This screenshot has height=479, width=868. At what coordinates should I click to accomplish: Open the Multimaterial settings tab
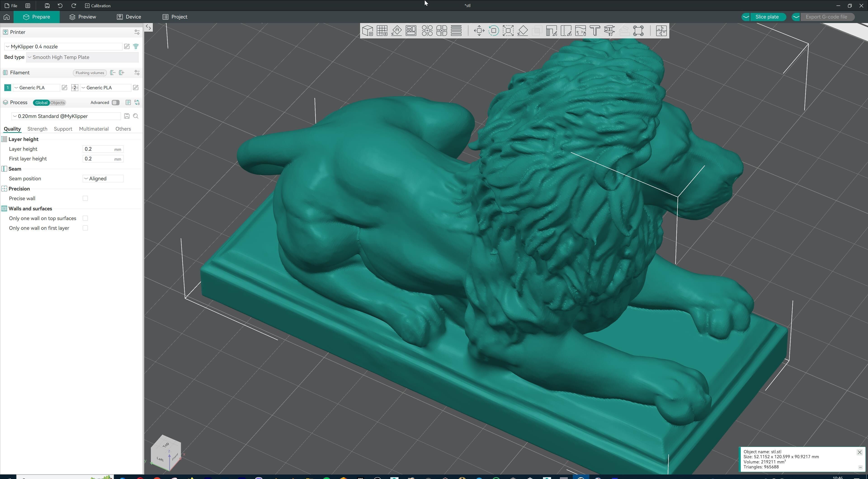(x=94, y=129)
